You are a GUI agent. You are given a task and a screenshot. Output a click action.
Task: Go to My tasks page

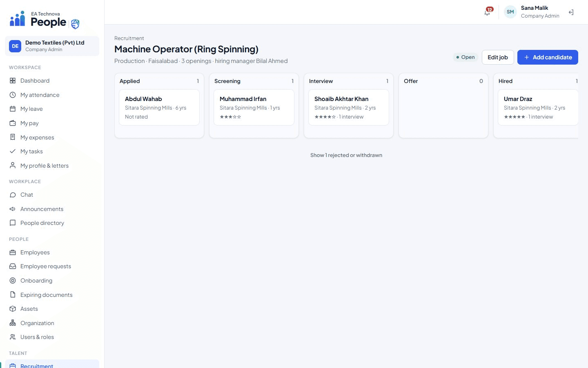[52, 151]
